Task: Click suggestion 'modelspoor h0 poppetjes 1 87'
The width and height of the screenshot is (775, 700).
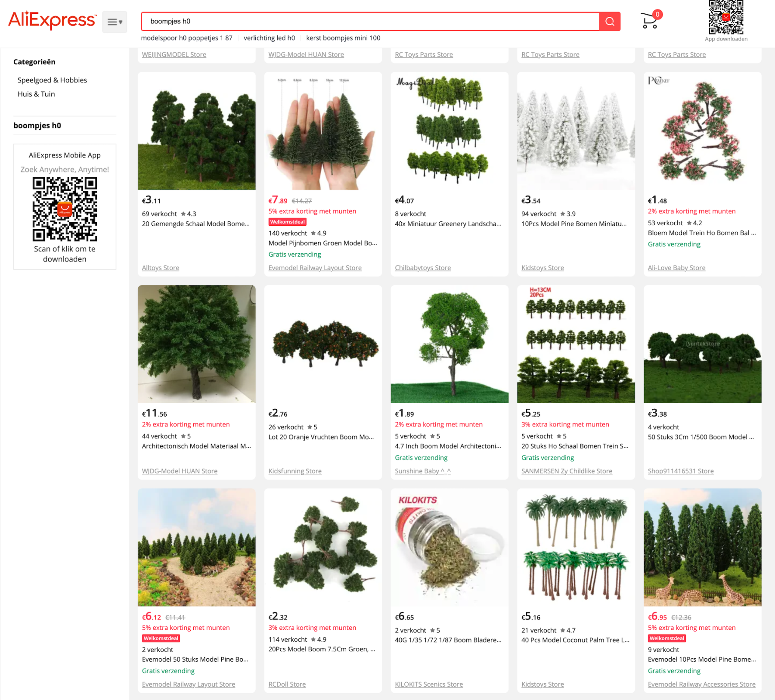Action: tap(186, 38)
